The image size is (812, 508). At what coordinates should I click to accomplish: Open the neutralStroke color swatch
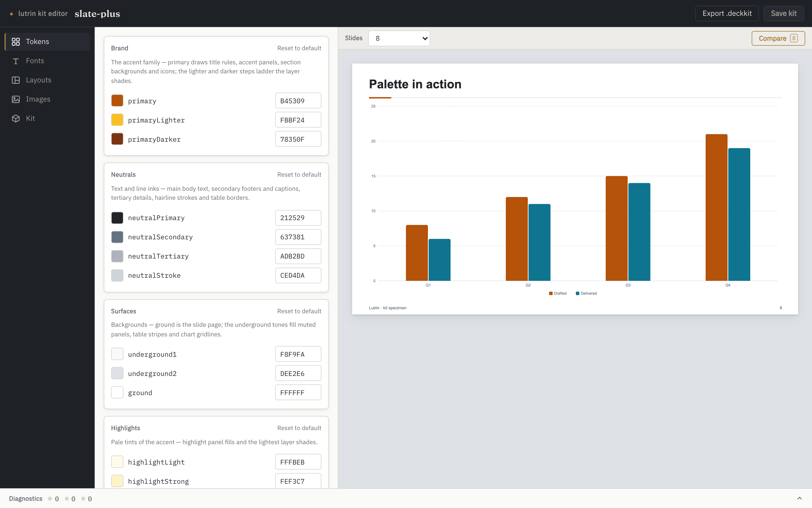click(117, 275)
